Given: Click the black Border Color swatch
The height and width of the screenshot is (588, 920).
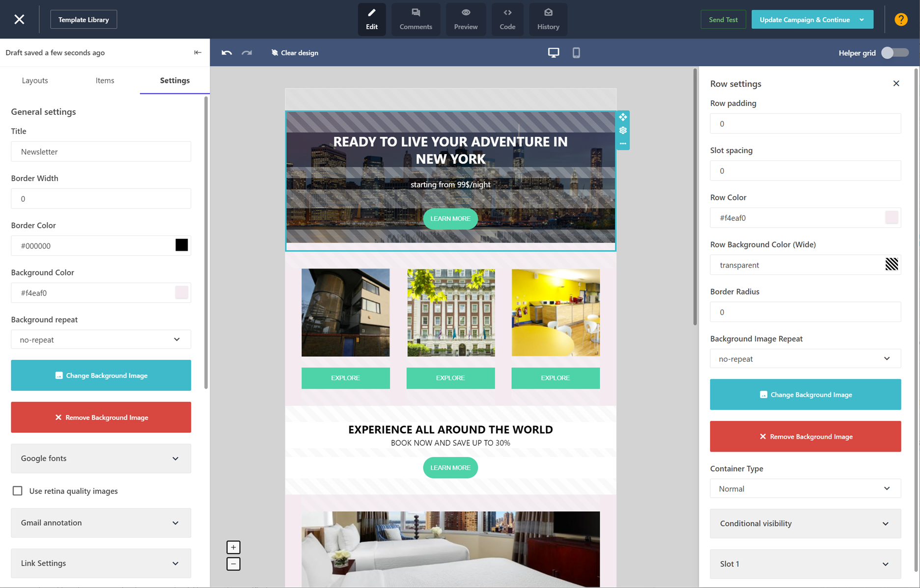Looking at the screenshot, I should 181,245.
